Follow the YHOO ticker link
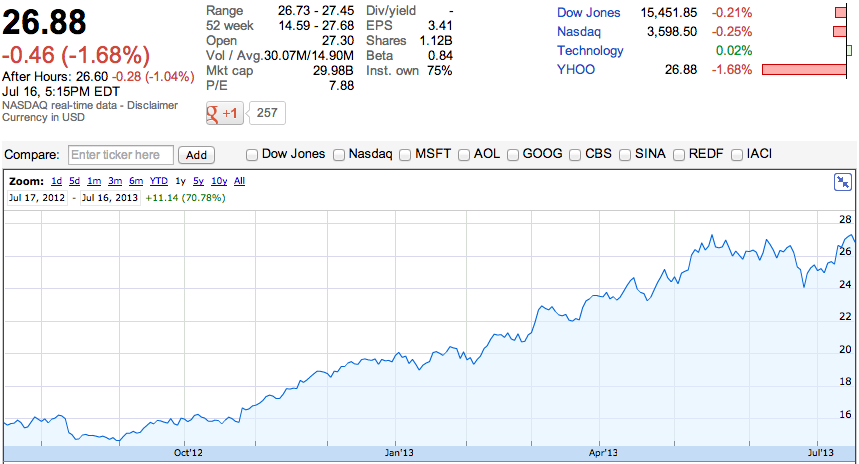This screenshot has width=859, height=464. pos(576,70)
